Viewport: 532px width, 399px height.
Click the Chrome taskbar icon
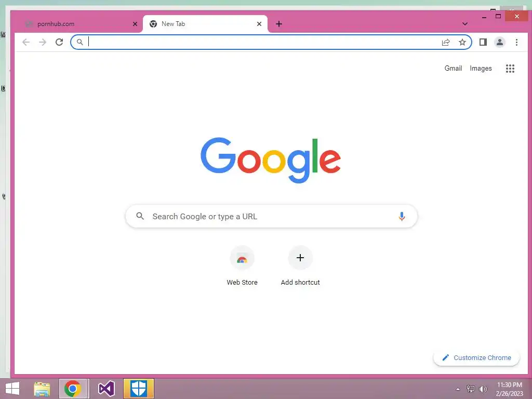[x=74, y=389]
